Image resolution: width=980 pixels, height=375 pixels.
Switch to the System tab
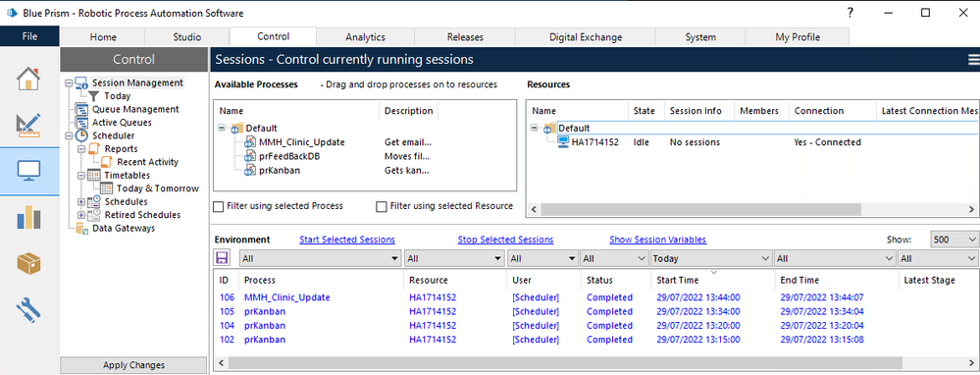(x=700, y=37)
